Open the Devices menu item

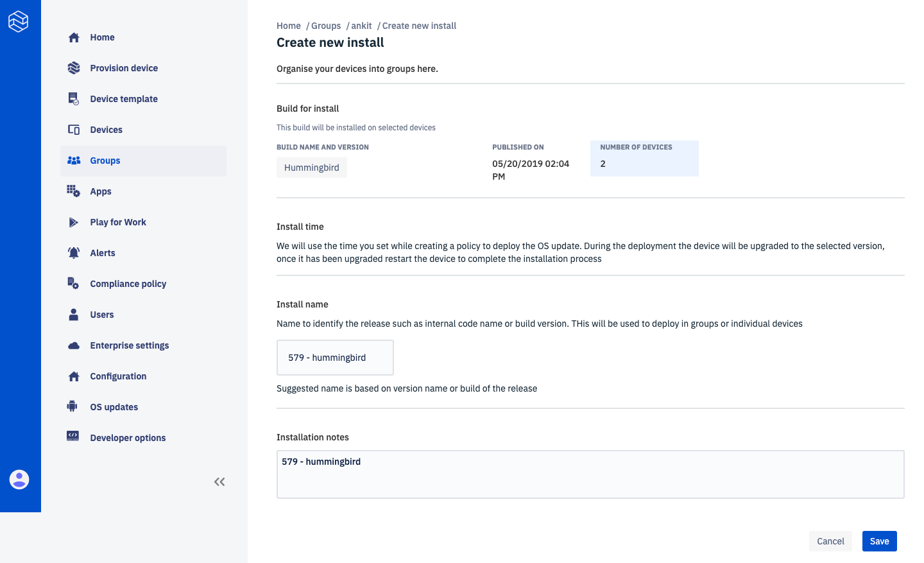click(x=106, y=130)
